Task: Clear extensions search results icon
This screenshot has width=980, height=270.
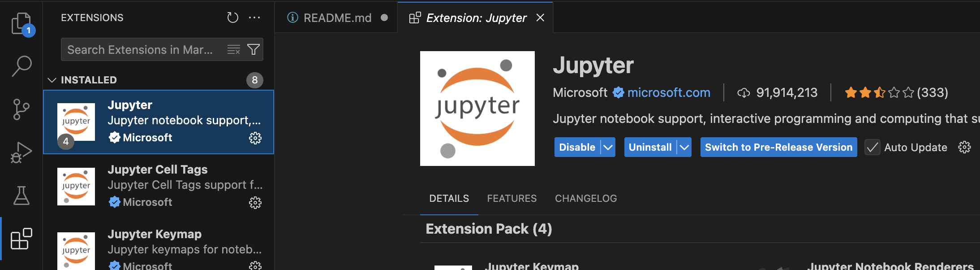Action: pyautogui.click(x=233, y=49)
